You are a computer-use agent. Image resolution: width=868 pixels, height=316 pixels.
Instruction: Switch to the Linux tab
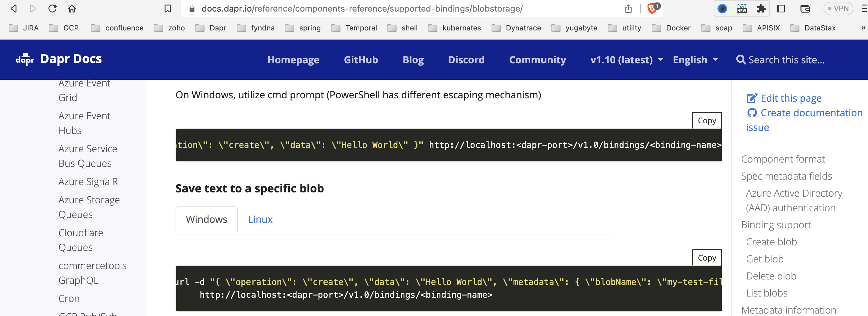click(260, 219)
